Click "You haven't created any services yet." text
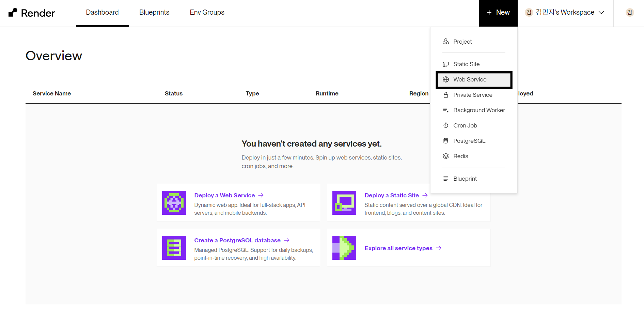 (x=312, y=144)
